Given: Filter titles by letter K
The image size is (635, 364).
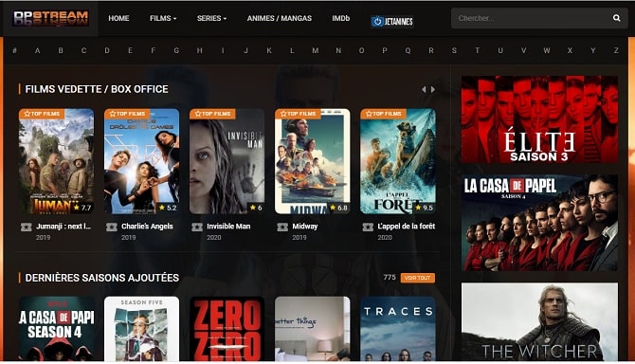Looking at the screenshot, I should (269, 50).
